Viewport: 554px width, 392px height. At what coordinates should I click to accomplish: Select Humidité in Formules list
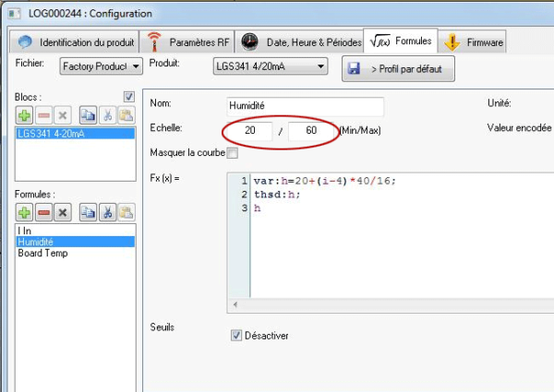tap(76, 242)
